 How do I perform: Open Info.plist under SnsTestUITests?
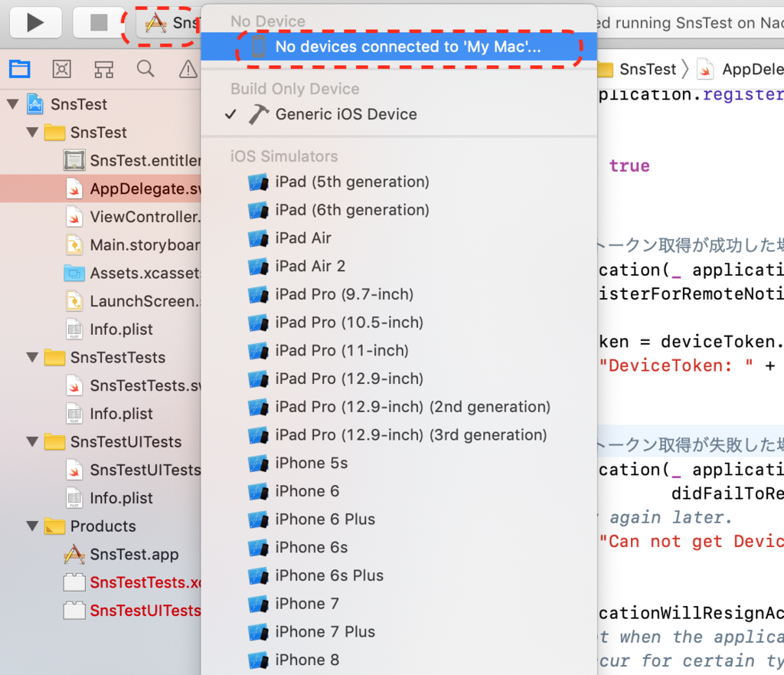pos(109,498)
